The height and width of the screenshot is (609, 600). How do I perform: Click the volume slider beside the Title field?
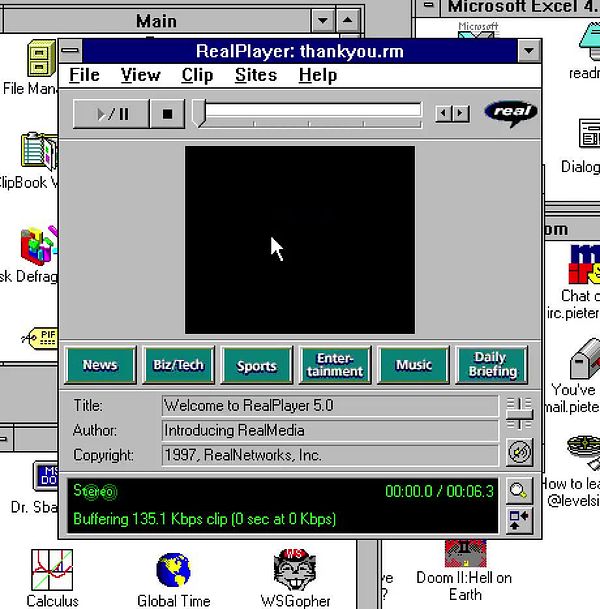click(519, 414)
